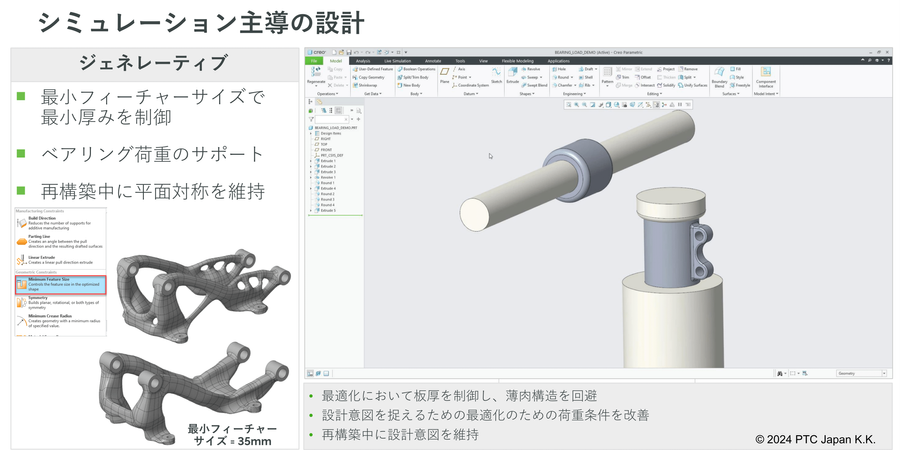Screen dimensions: 900x450
Task: Click the Boundary Blend icon
Action: click(x=719, y=75)
